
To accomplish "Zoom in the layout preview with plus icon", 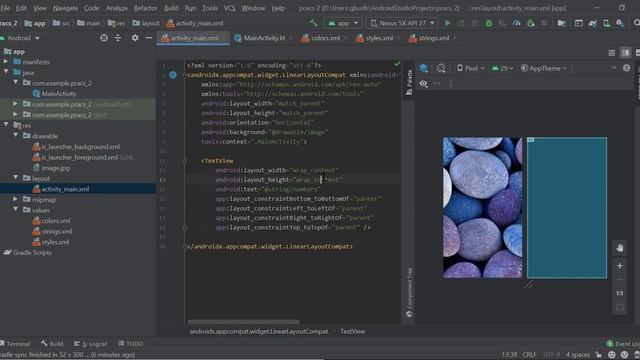I will 620,266.
